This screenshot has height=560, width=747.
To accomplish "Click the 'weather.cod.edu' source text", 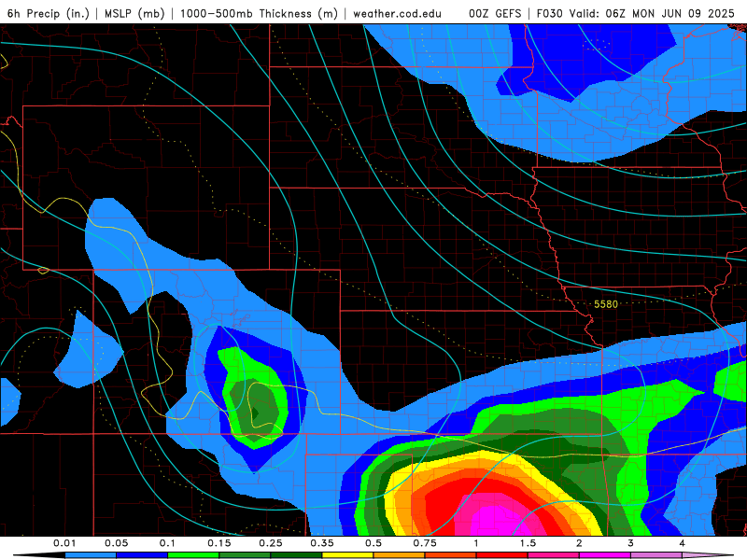I will click(x=397, y=14).
